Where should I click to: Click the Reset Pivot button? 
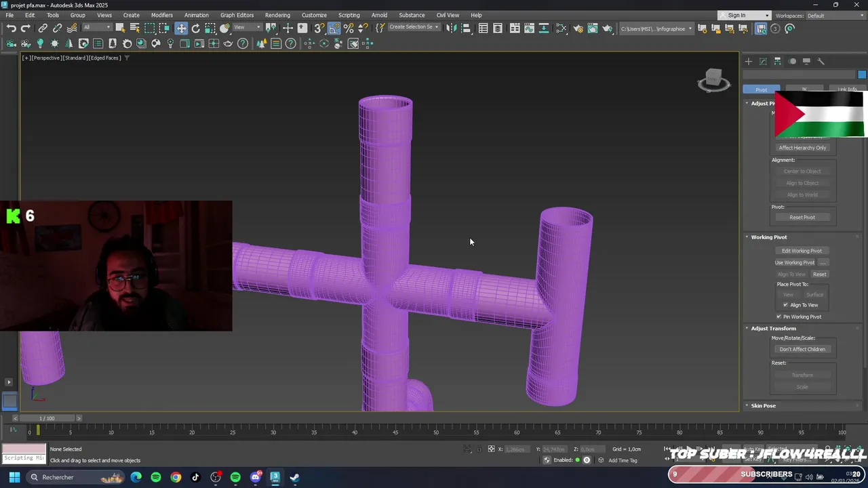click(802, 217)
